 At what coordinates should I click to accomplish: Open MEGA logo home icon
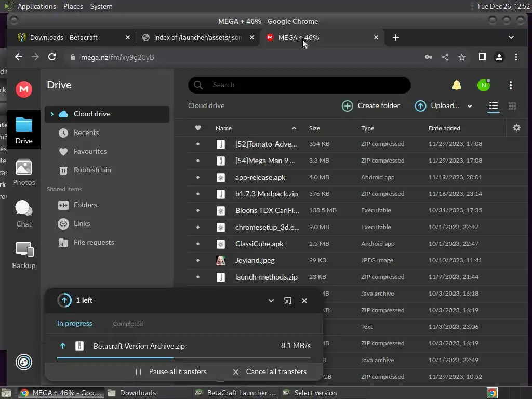[24, 89]
